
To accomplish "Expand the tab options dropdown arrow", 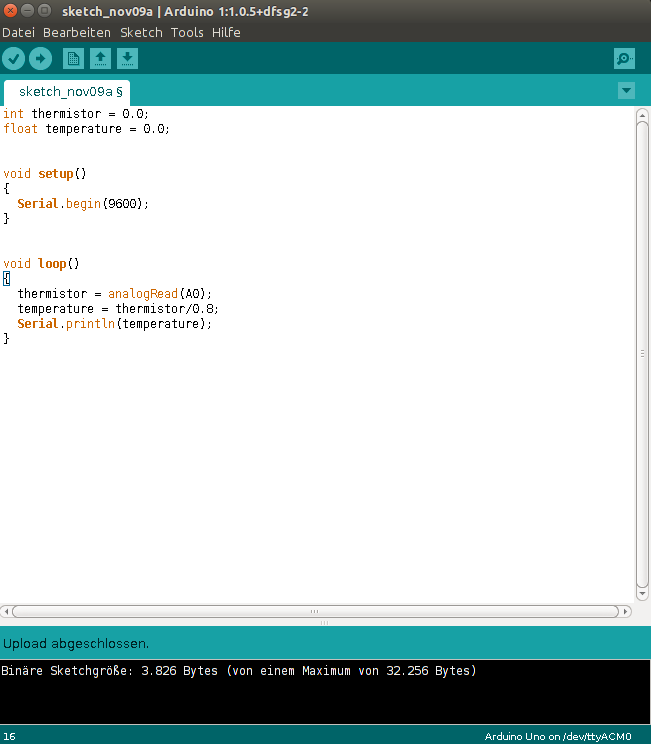I will [x=626, y=90].
